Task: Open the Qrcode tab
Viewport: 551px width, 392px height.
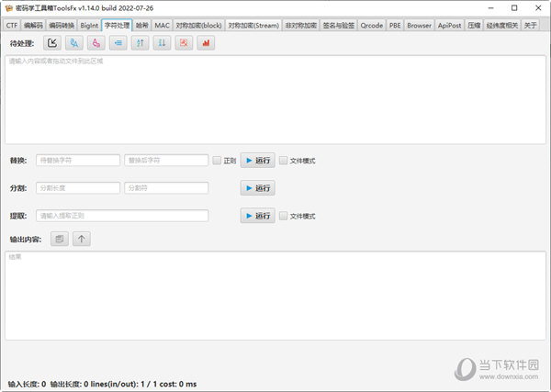Action: pyautogui.click(x=372, y=26)
